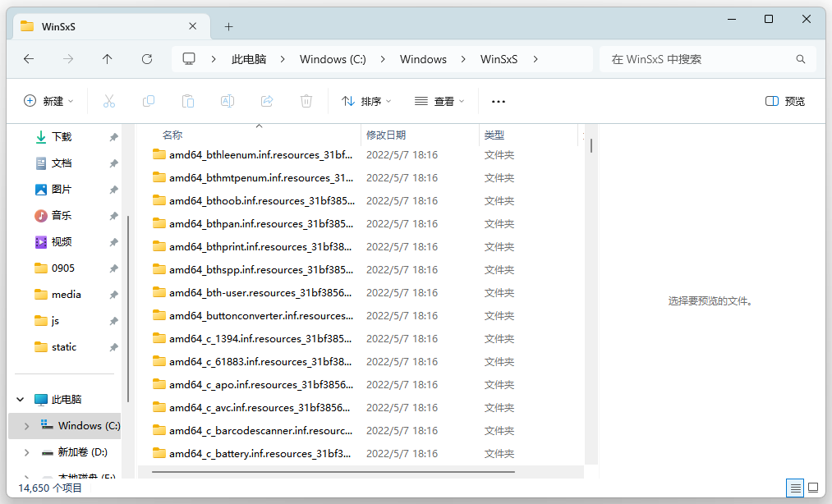Image resolution: width=832 pixels, height=504 pixels.
Task: Click the Cut scissors icon
Action: pyautogui.click(x=109, y=101)
